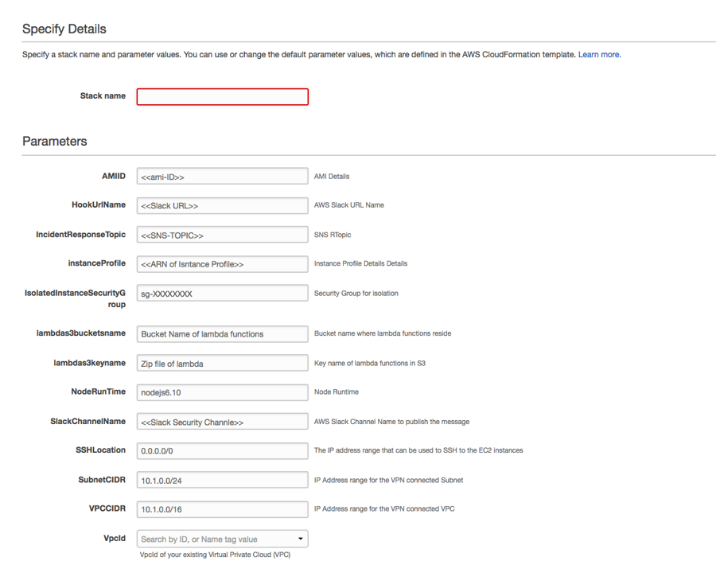Select the SubnetCIDR field with 10.1.0.0/24
716x588 pixels.
pos(222,480)
